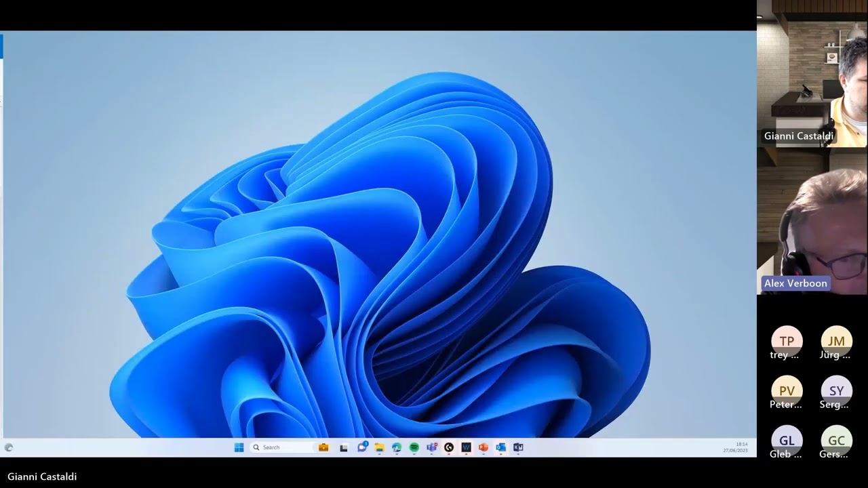Select the JM participant avatar

[837, 341]
